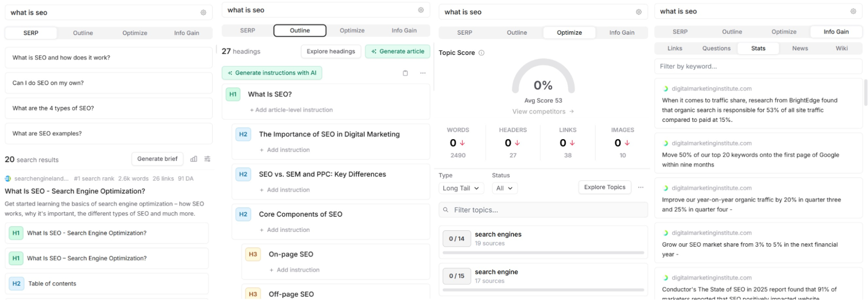Click the info icon next to Topic Score
Screen dimensions: 868x300
481,53
